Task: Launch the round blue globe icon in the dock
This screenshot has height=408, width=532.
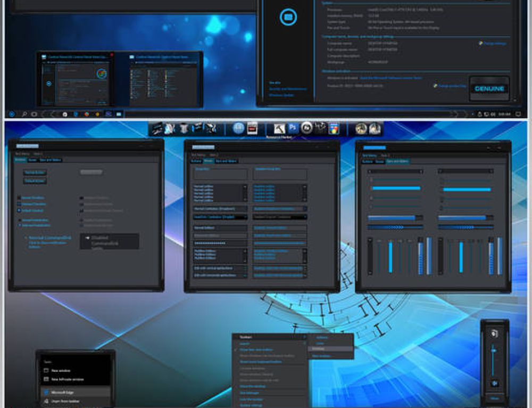Action: tap(238, 128)
